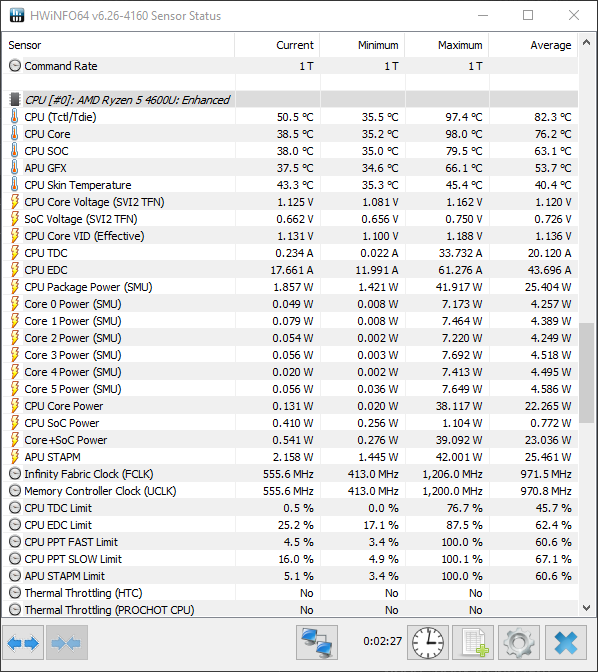This screenshot has height=672, width=598.
Task: Open the network remote monitoring computers icon
Action: click(317, 642)
